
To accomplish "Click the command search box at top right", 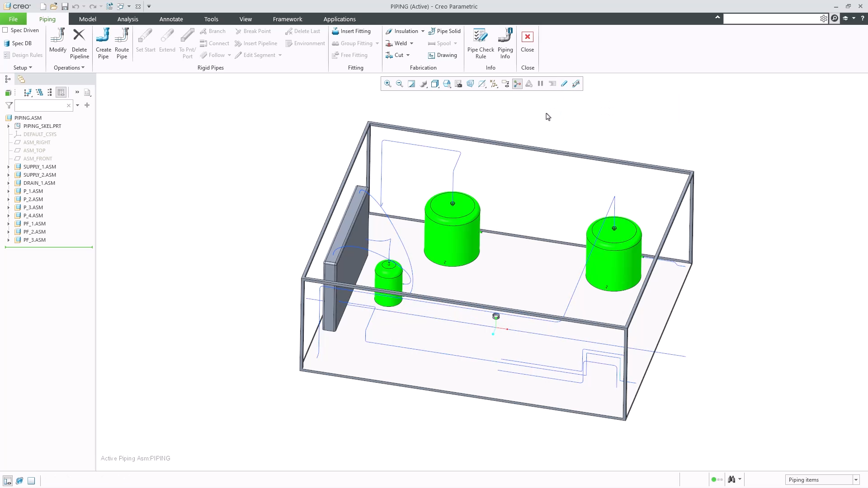I will tap(771, 19).
